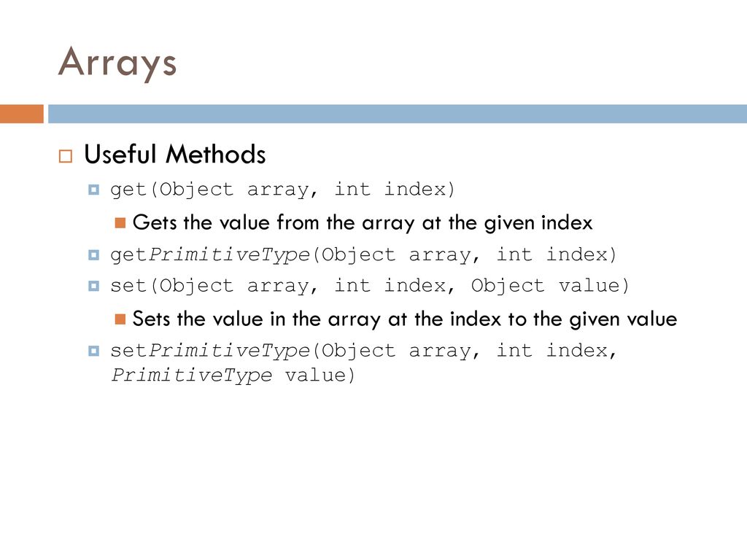This screenshot has width=747, height=560.
Task: Click the blue bullet before get(Object array, int index)
Action: click(x=94, y=190)
